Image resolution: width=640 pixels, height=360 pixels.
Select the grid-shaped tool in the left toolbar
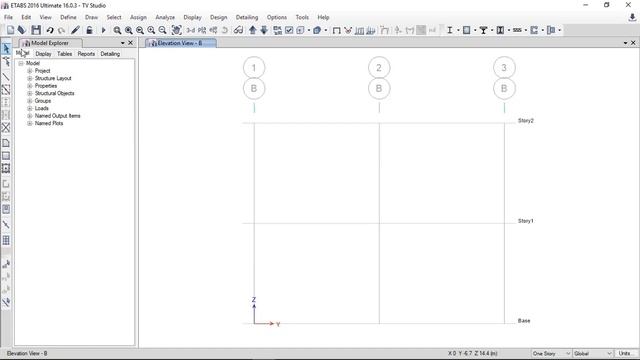[6, 240]
